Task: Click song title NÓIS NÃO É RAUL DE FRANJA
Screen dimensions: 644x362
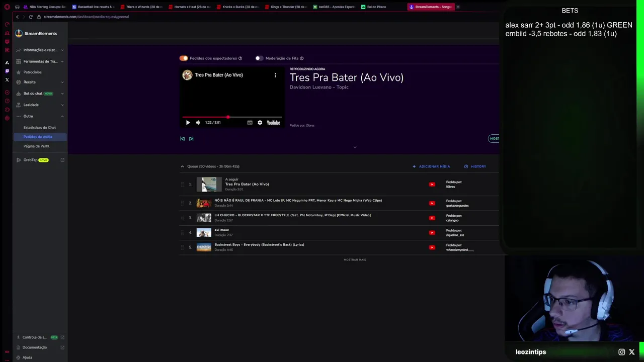Action: tap(298, 201)
